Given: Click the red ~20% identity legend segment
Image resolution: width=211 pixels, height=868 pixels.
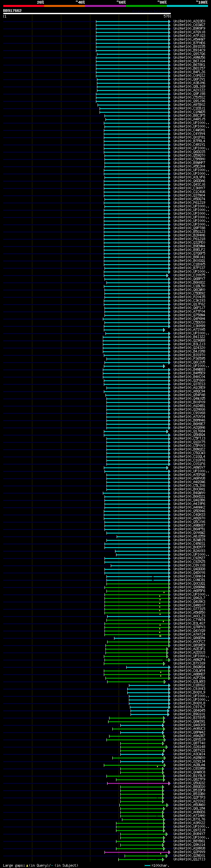Looking at the screenshot, I should coord(24,6).
